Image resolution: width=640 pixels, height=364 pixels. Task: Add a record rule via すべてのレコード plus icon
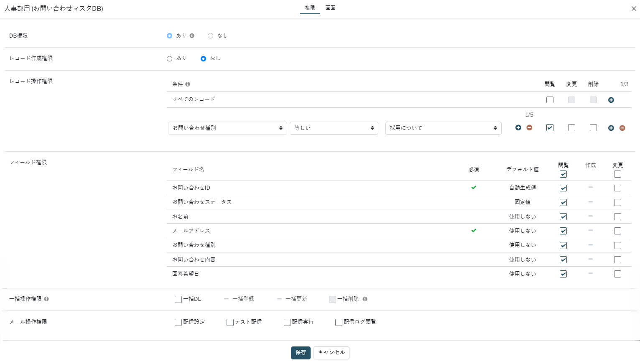pyautogui.click(x=611, y=100)
